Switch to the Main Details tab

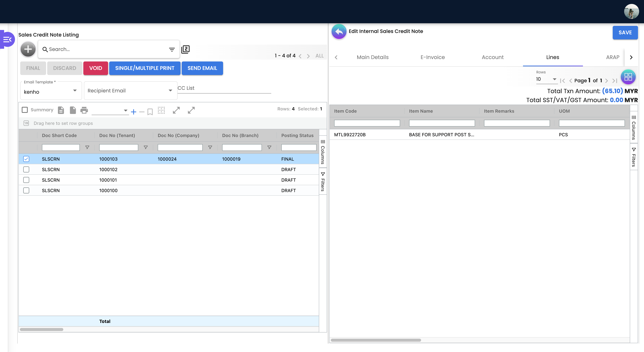tap(373, 57)
